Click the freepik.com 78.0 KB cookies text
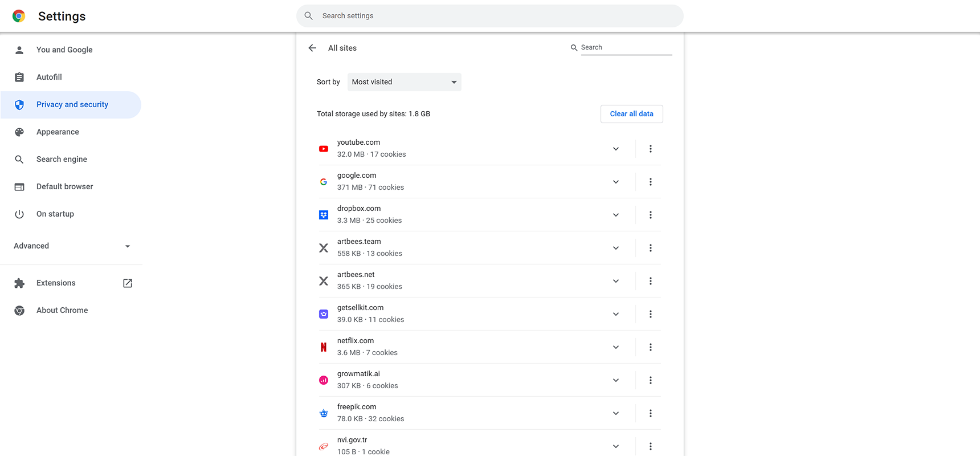 coord(370,419)
